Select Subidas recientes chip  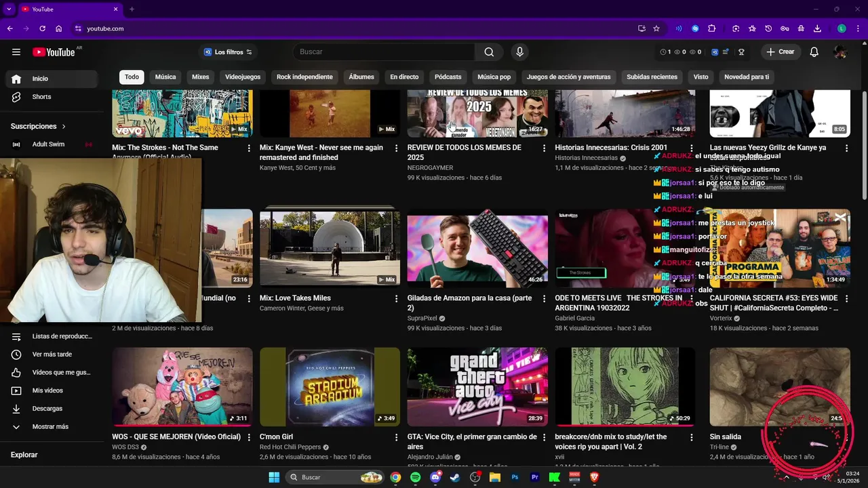tap(652, 77)
